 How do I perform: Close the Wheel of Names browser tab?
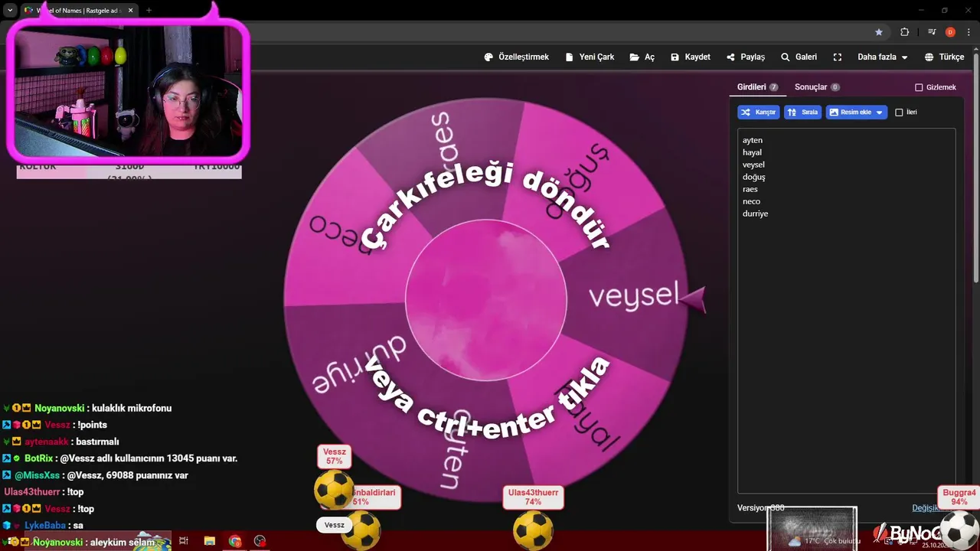click(x=131, y=10)
